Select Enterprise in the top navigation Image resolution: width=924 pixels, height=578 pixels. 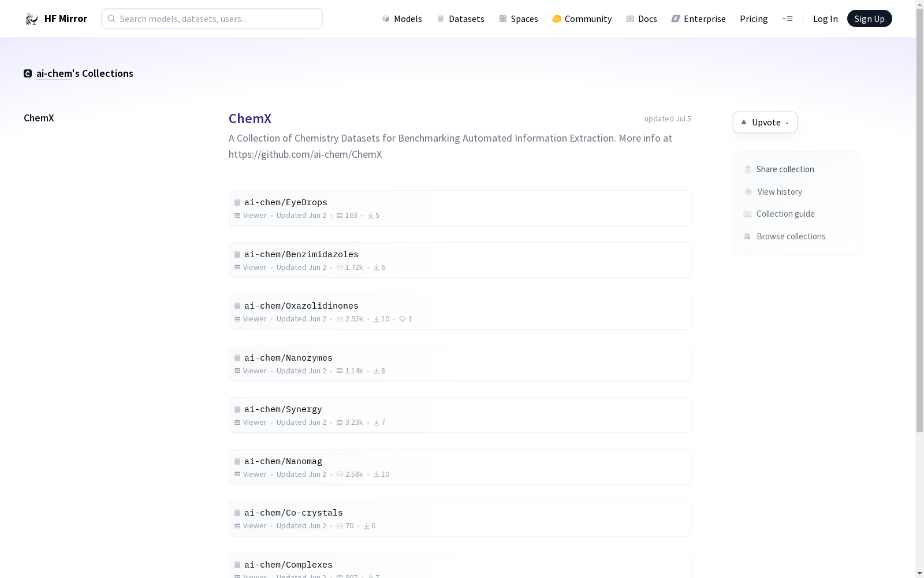pos(699,19)
